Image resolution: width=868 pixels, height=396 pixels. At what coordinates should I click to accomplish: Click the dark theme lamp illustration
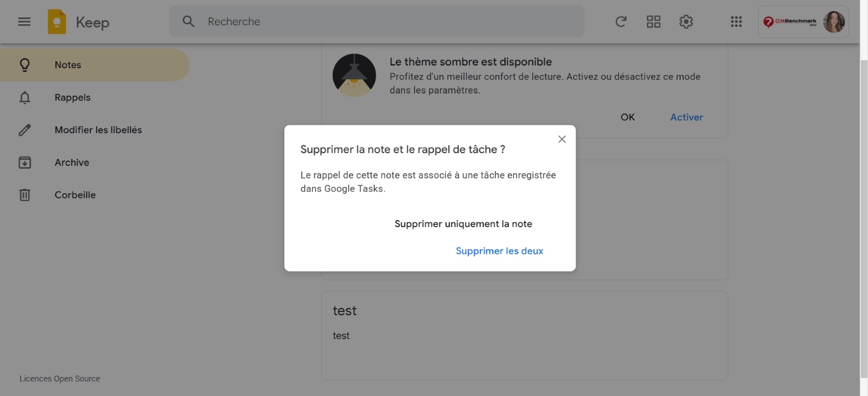click(x=354, y=75)
